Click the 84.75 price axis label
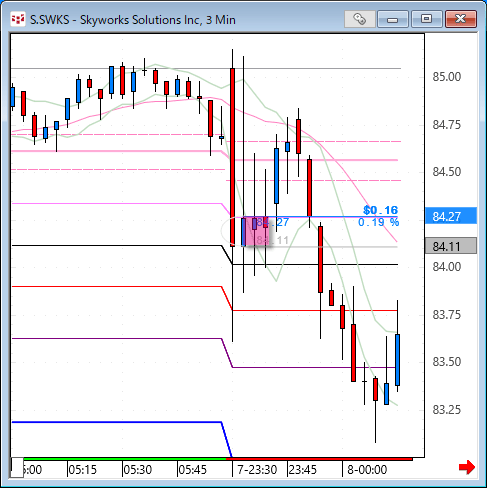Screen dimensions: 487x488 click(447, 125)
